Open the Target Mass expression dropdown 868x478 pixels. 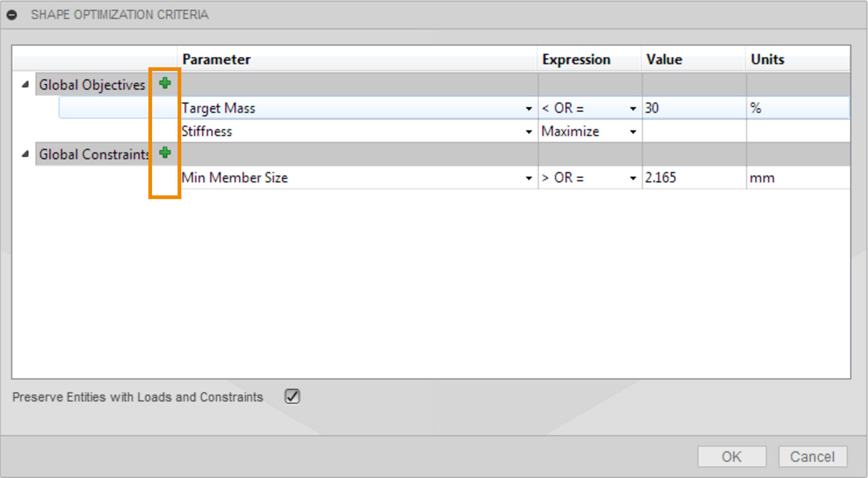[x=633, y=109]
